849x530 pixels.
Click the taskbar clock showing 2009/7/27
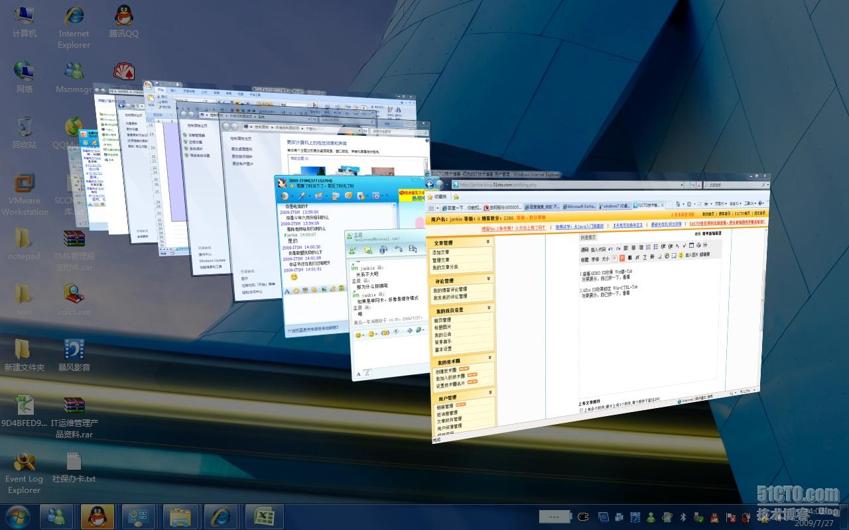(x=817, y=518)
